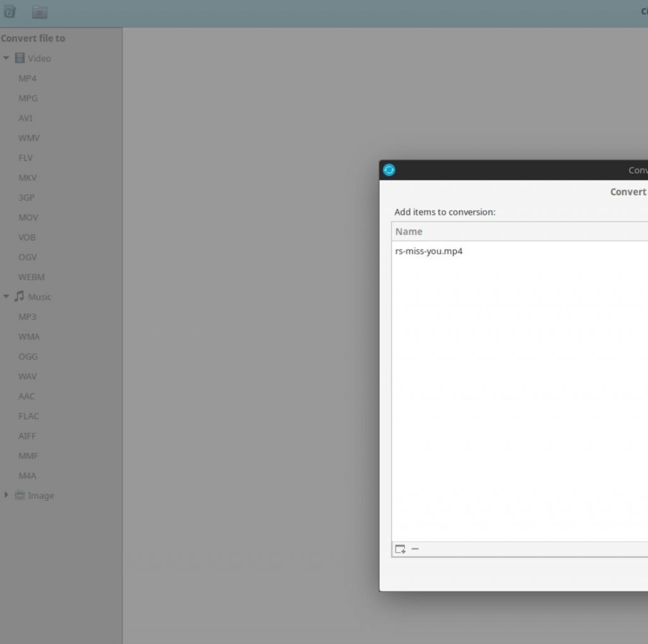Click the Ciano app icon in the toolbar
This screenshot has height=644, width=648.
(9, 11)
